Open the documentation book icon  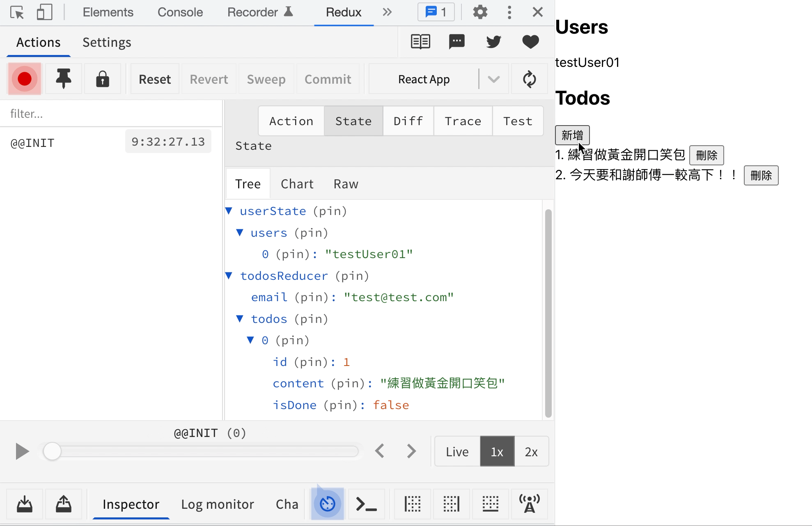pos(420,41)
